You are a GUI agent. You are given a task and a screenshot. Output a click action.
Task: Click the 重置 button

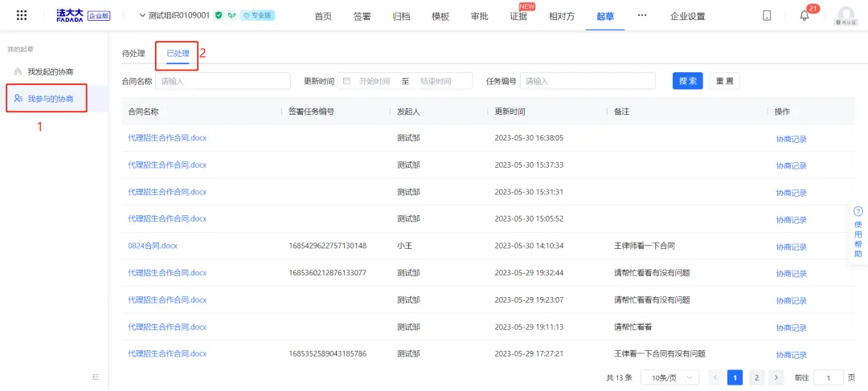coord(724,81)
